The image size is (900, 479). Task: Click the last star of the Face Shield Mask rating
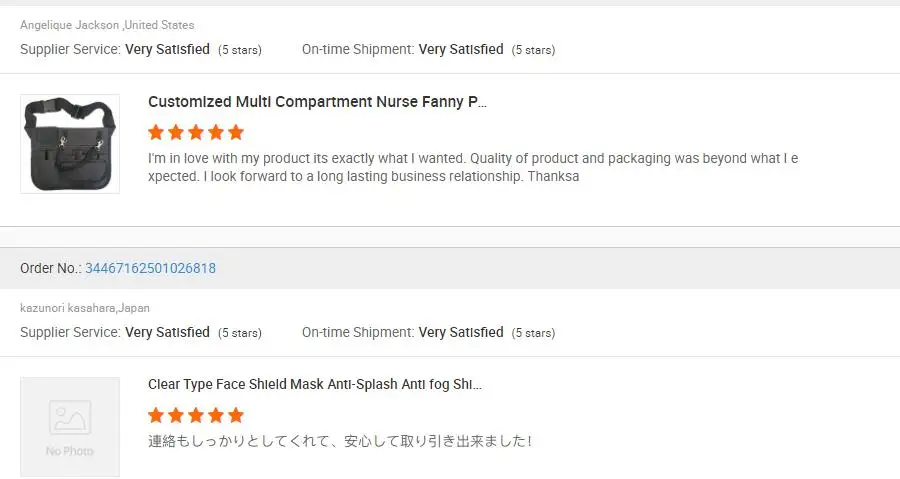pos(236,415)
